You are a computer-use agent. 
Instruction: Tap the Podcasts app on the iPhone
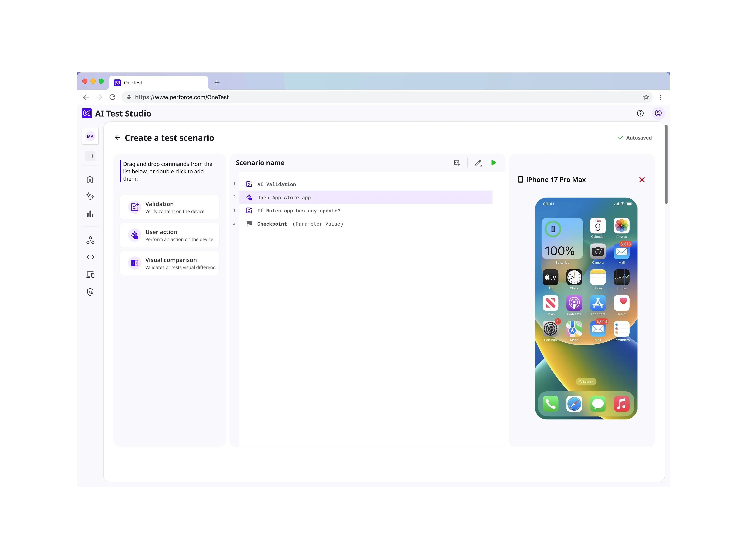pyautogui.click(x=574, y=303)
